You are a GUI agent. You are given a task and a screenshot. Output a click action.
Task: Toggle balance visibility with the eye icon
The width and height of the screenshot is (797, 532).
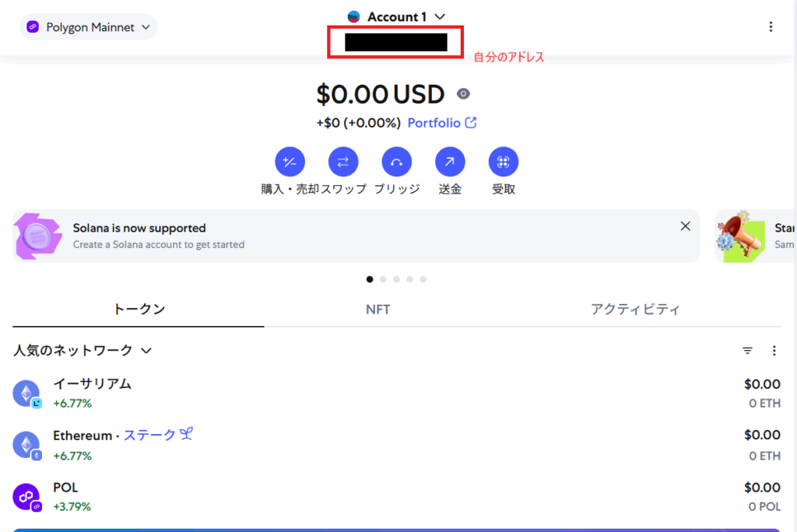(x=463, y=94)
